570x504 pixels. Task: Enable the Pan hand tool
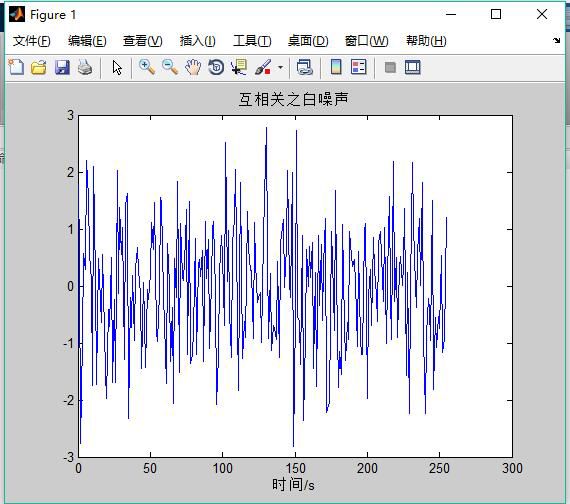tap(193, 68)
